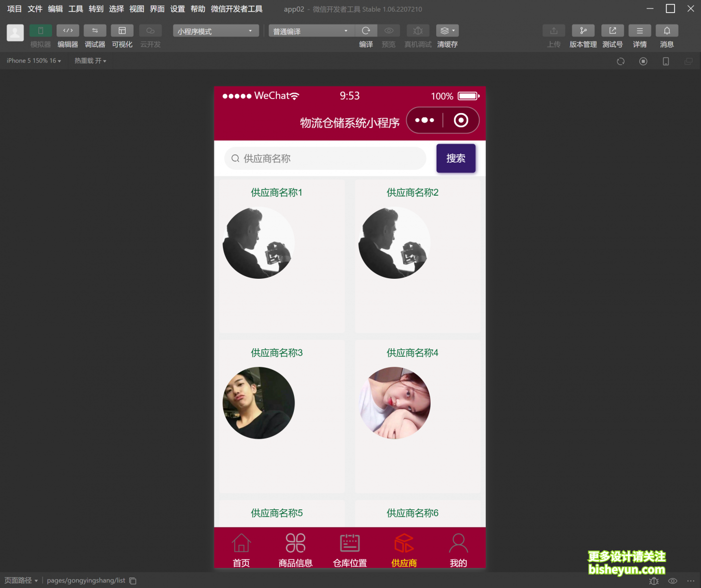Open the 转到 menu
Screen dimensions: 701x588
(x=96, y=9)
